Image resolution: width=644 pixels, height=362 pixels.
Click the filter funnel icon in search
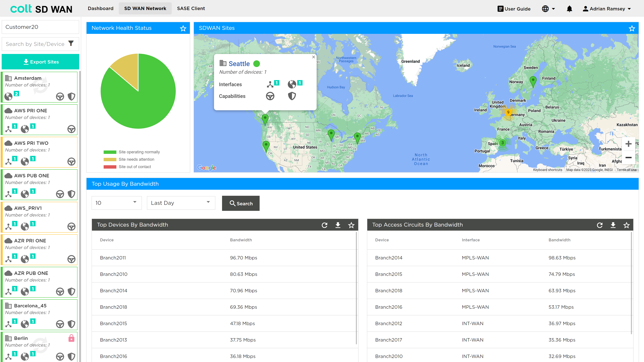[x=71, y=43]
